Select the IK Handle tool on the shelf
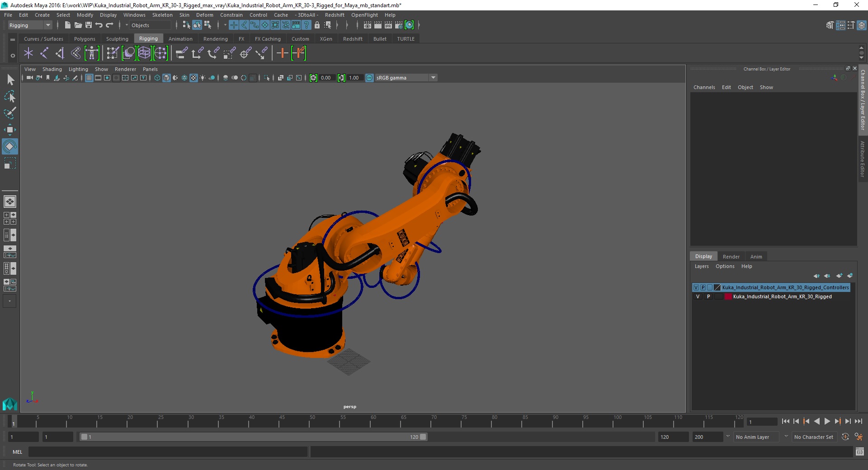 pos(60,53)
